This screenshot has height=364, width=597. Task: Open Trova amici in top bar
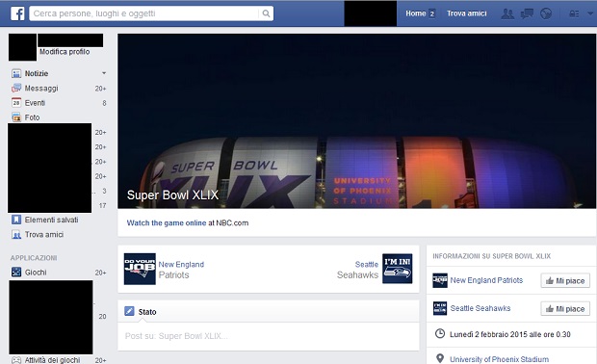(x=467, y=13)
